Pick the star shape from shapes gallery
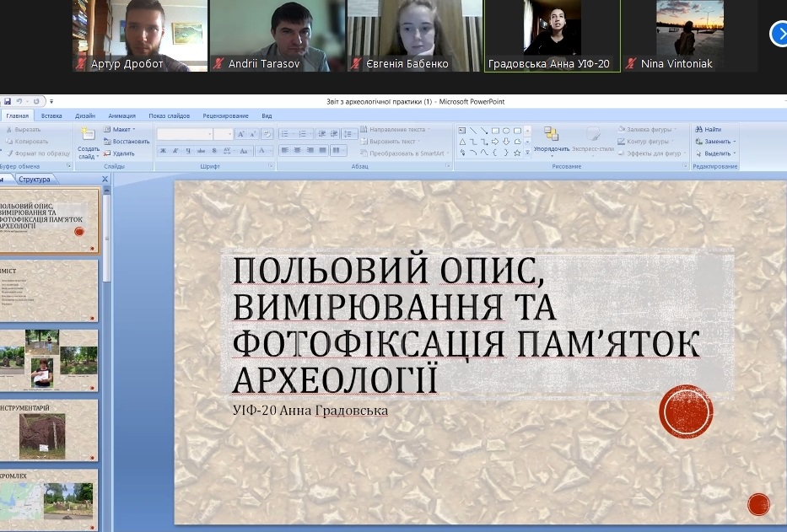787x532 pixels. coord(517,153)
